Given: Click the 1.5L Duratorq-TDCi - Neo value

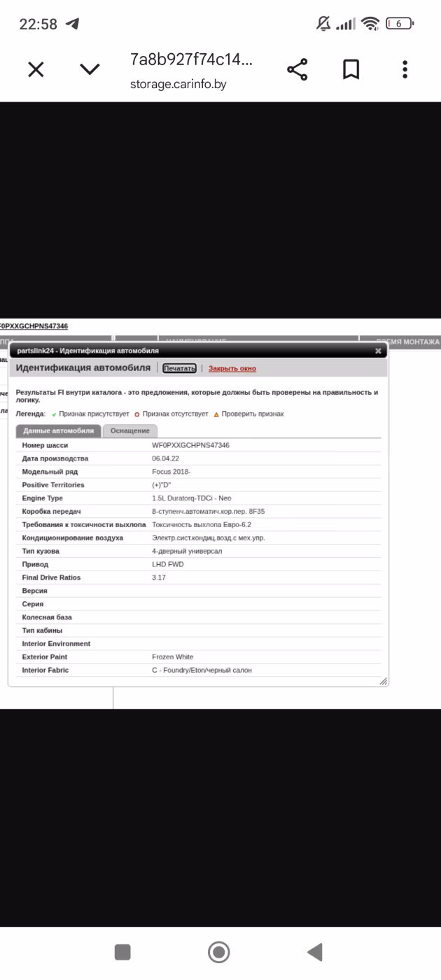Looking at the screenshot, I should (x=191, y=498).
